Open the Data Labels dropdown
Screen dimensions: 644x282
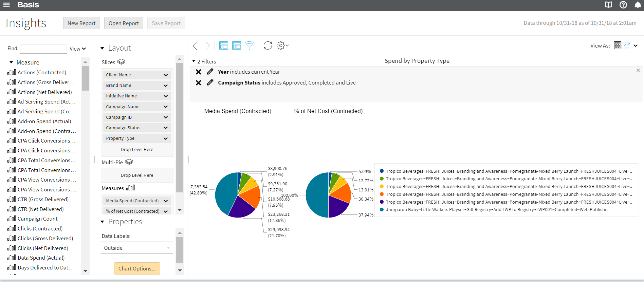137,248
